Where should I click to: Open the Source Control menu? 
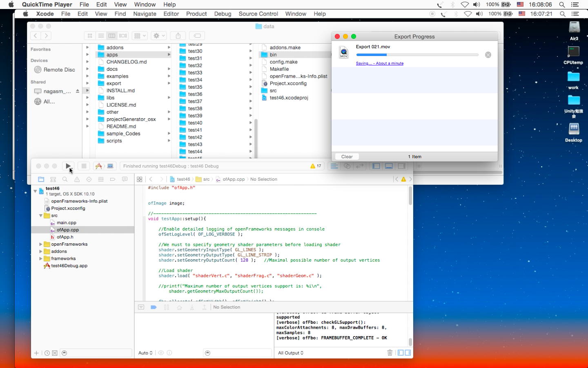258,13
